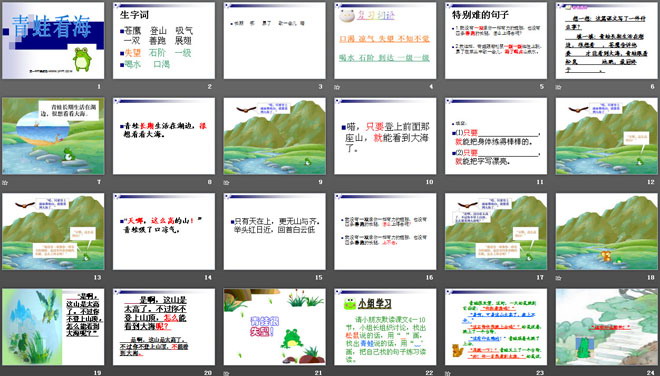Select slide 5 '特别难的句子' thumbnail
Screen dimensions: 660x376
[x=496, y=40]
